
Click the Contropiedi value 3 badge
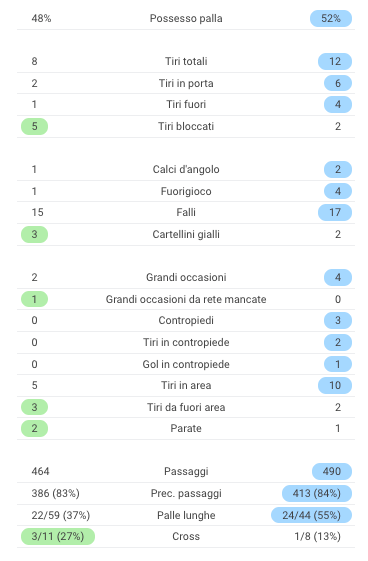tap(338, 320)
